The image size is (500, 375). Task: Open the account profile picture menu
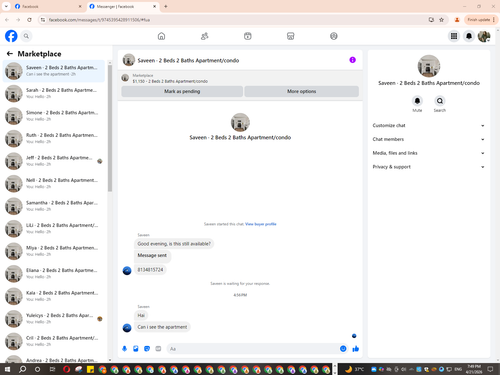point(484,36)
